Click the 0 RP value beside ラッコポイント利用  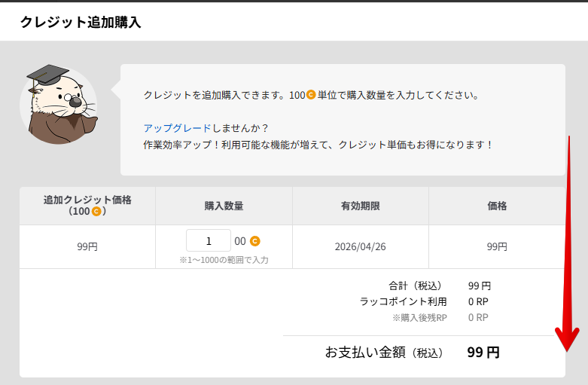click(x=478, y=301)
